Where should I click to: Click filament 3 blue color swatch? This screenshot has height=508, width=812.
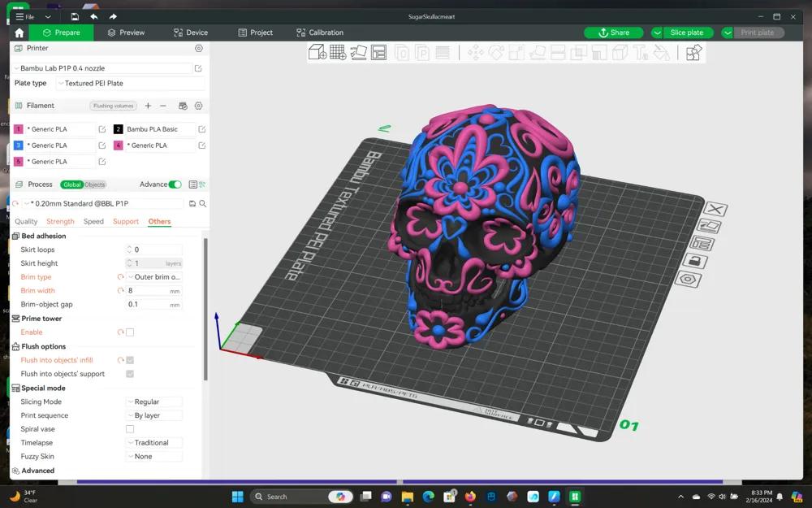pyautogui.click(x=18, y=145)
